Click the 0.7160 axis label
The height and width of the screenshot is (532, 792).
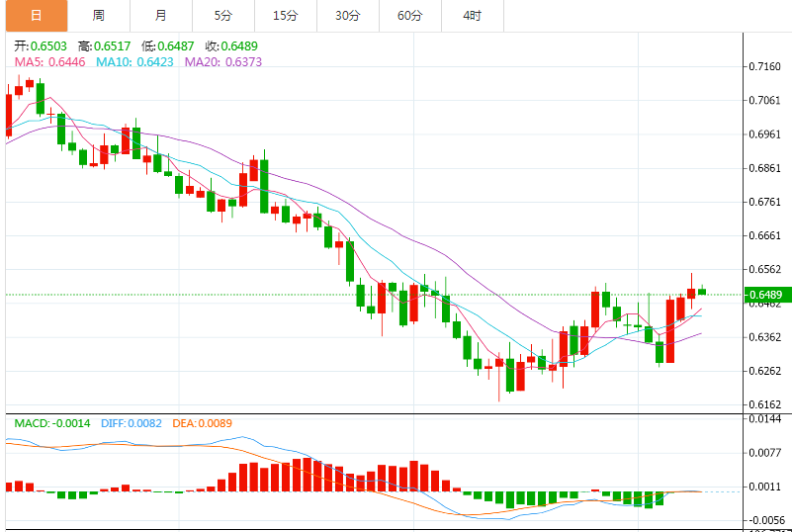point(764,66)
